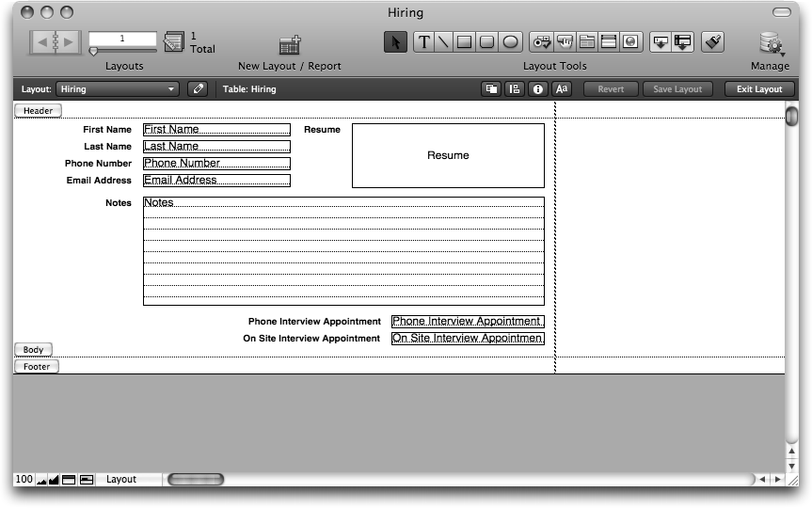Click the New Layout / Report icon
This screenshot has height=508, width=812.
[290, 44]
